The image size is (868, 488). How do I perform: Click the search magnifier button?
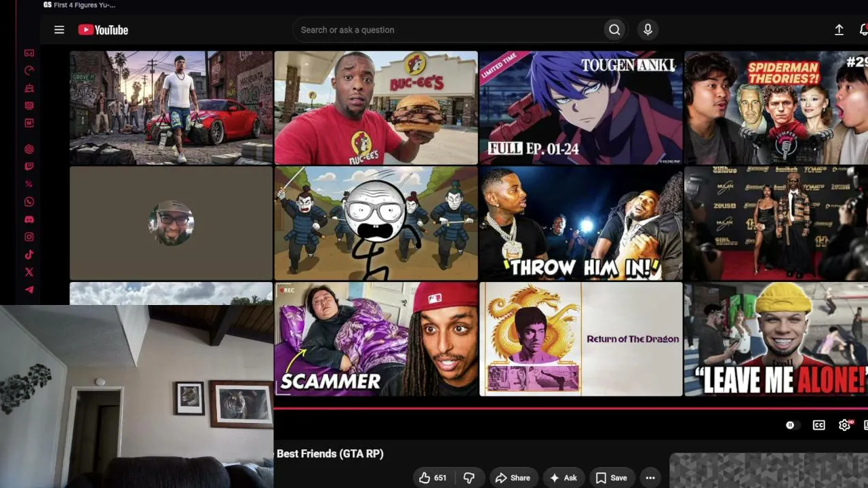click(614, 30)
